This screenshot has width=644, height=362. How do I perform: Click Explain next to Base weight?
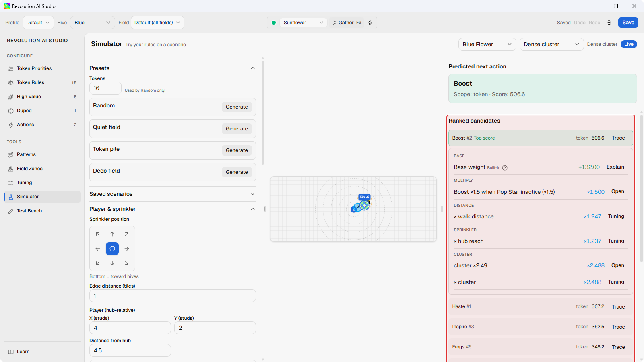pyautogui.click(x=615, y=167)
